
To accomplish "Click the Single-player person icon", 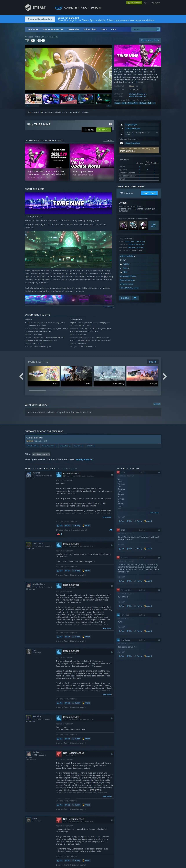I will 122,125.
